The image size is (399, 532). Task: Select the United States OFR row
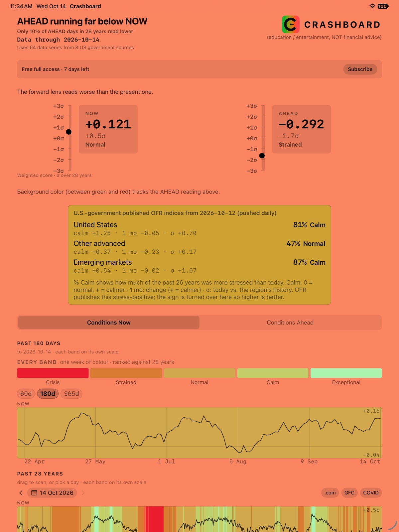click(x=199, y=229)
